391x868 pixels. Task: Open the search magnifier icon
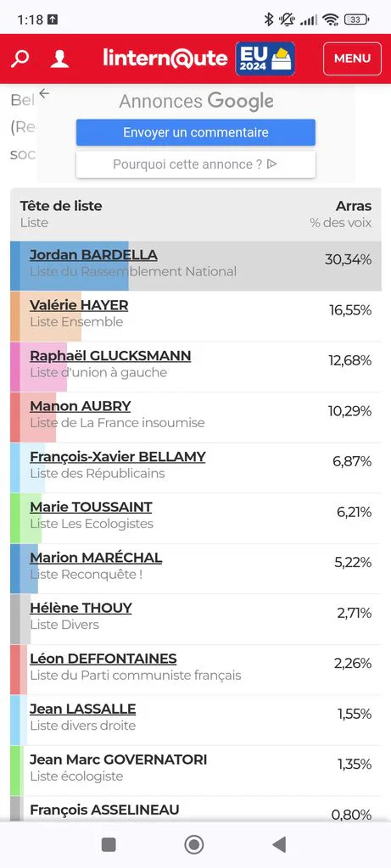[x=20, y=58]
